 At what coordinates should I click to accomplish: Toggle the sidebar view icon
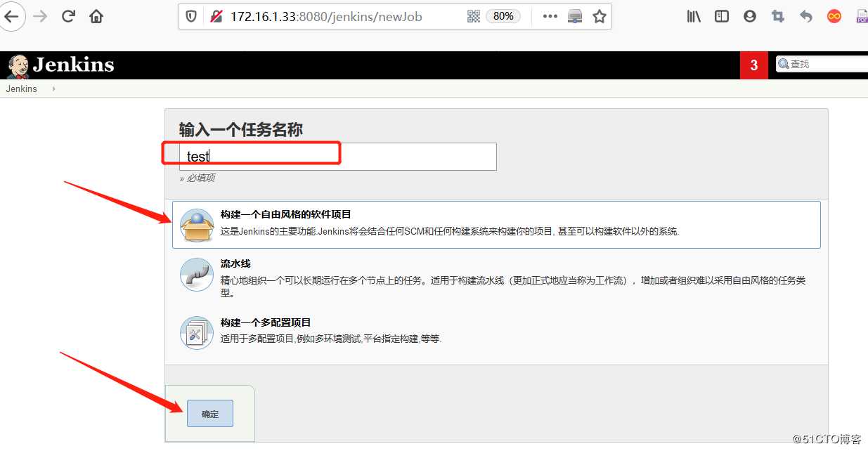click(722, 16)
